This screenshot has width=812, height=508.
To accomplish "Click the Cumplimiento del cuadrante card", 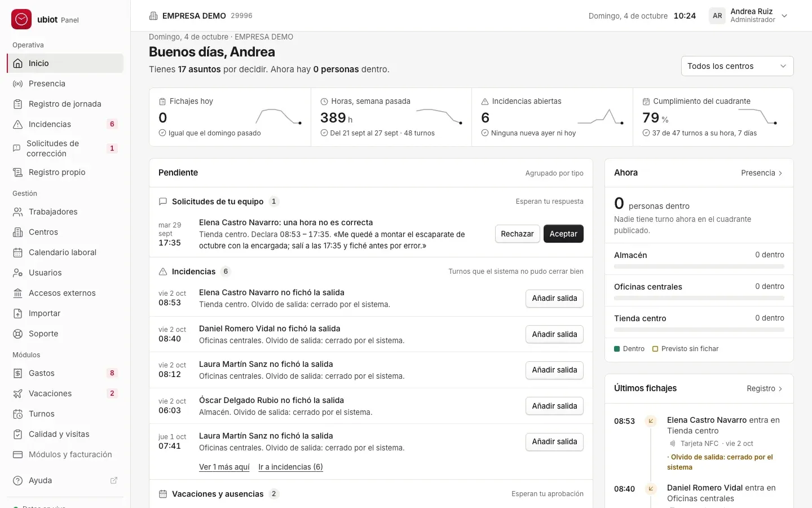I will 713,117.
